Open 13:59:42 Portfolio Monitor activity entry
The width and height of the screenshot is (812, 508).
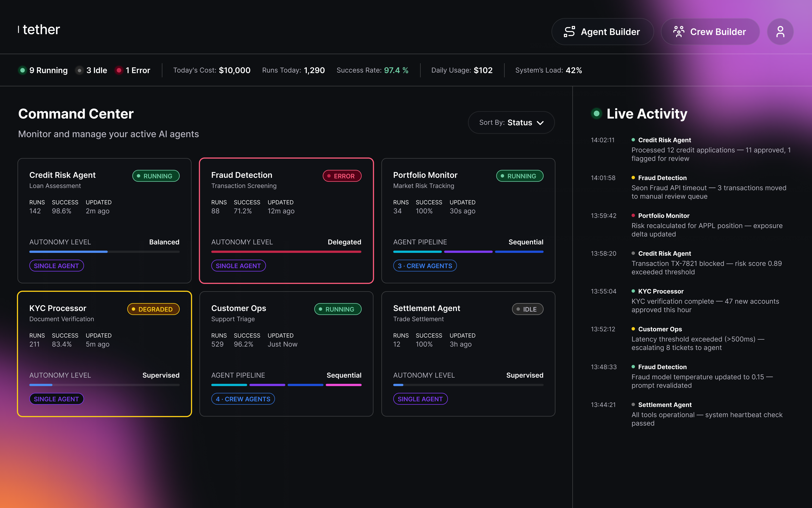[x=691, y=225]
